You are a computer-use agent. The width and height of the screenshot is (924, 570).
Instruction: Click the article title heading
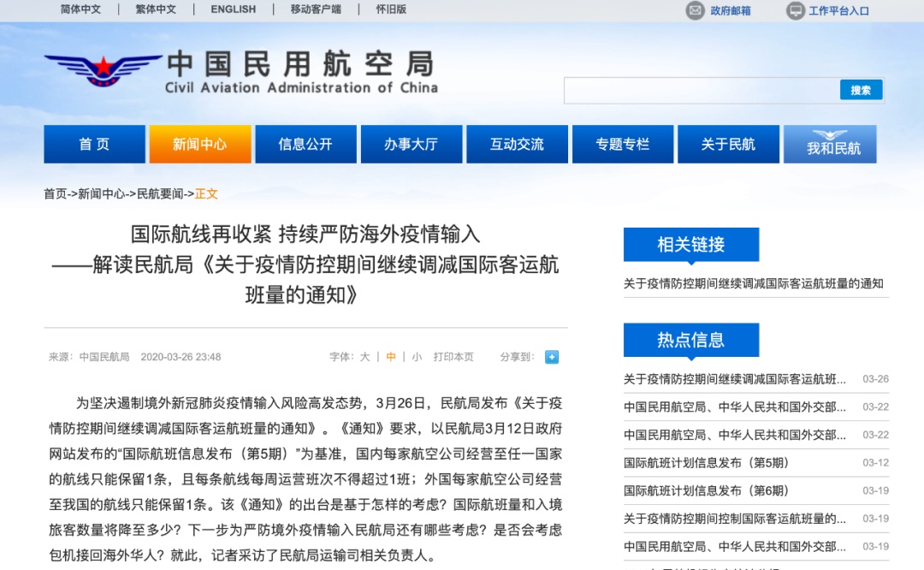305,264
